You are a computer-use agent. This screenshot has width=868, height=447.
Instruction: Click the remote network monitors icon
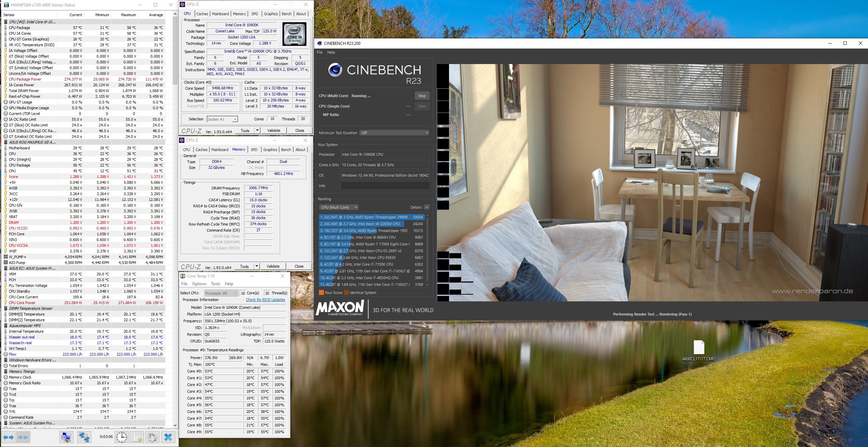(x=84, y=437)
